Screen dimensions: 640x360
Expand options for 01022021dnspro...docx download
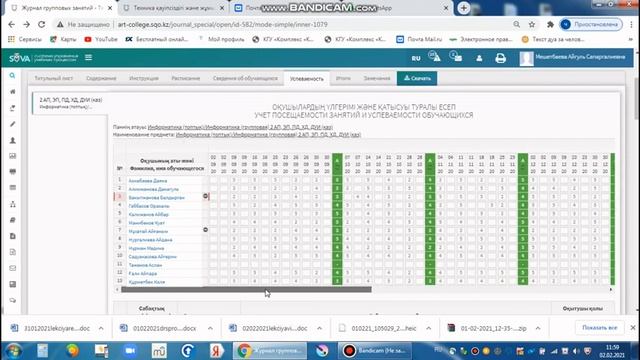pyautogui.click(x=210, y=328)
